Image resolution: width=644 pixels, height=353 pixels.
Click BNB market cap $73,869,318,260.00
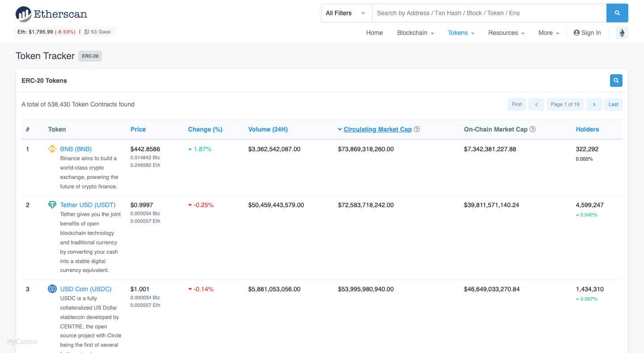point(366,149)
